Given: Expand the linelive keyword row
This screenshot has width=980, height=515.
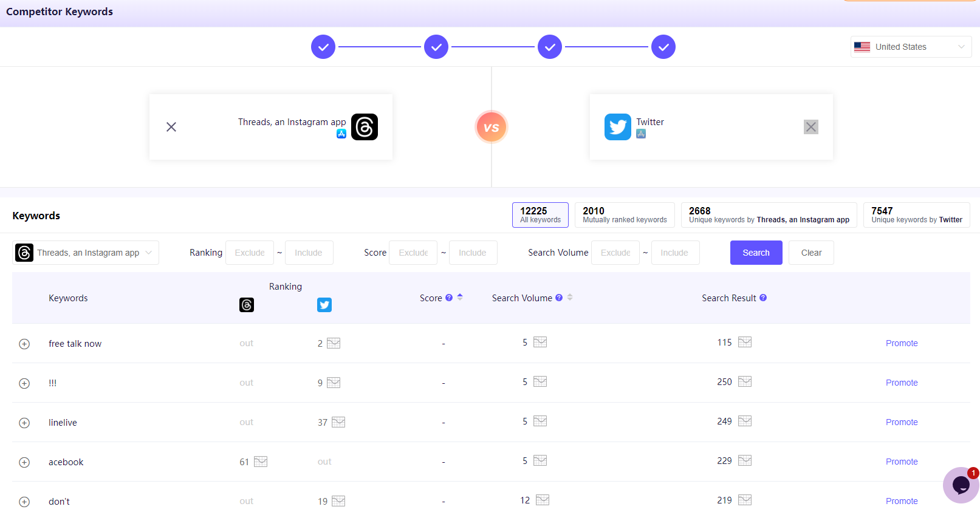Looking at the screenshot, I should 24,423.
